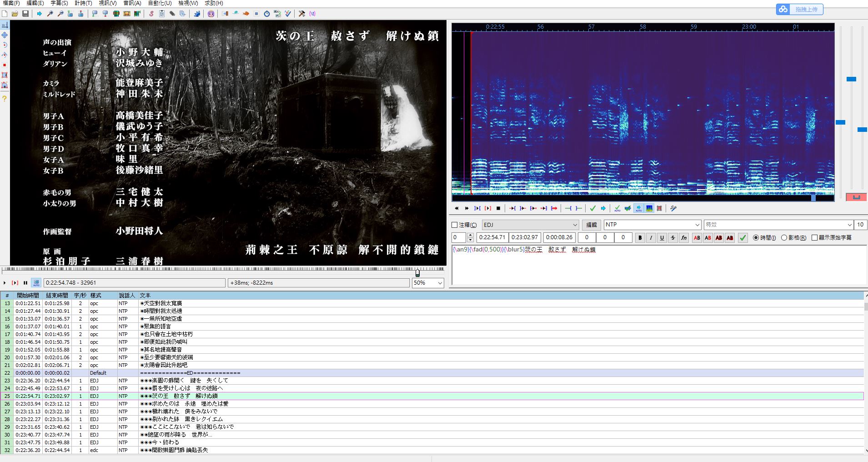Click the audio horizontal zoom slider handle
868x462 pixels.
click(x=841, y=122)
